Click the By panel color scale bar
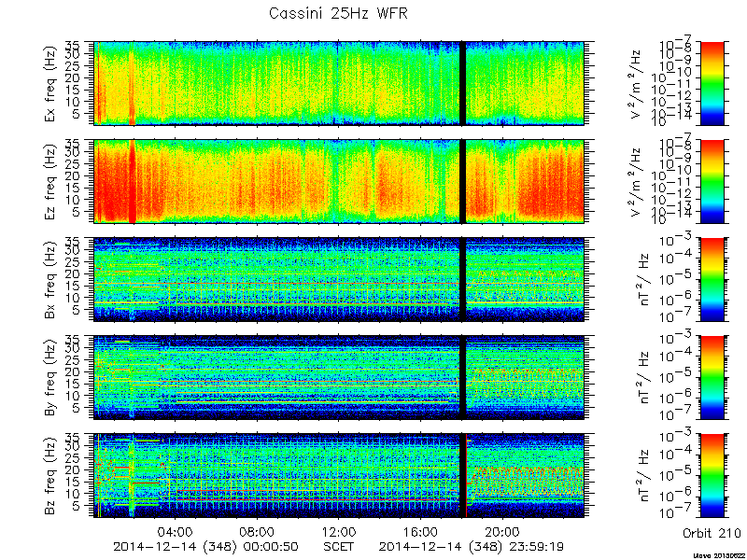The width and height of the screenshot is (747, 560). tap(712, 378)
